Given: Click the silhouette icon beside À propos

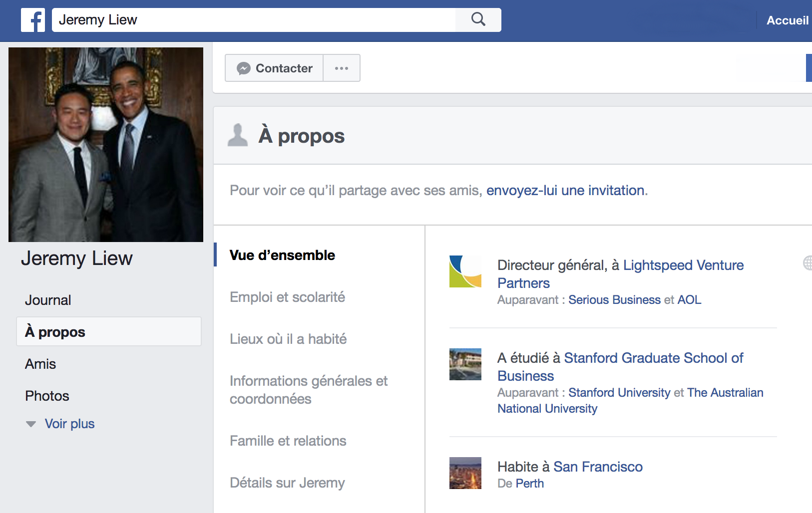Looking at the screenshot, I should click(x=238, y=135).
